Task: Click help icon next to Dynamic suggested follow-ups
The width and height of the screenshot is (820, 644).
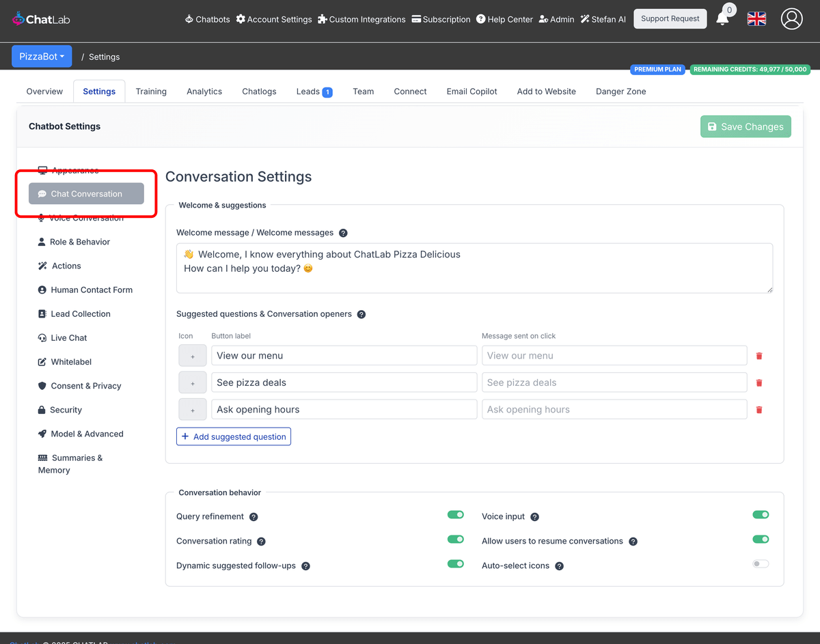Action: pos(305,566)
